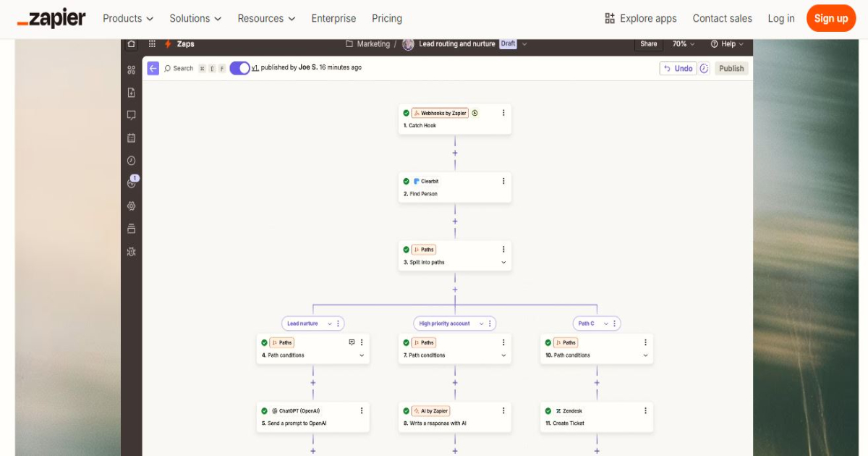The width and height of the screenshot is (868, 456).
Task: Expand the Resources menu
Action: tap(266, 18)
